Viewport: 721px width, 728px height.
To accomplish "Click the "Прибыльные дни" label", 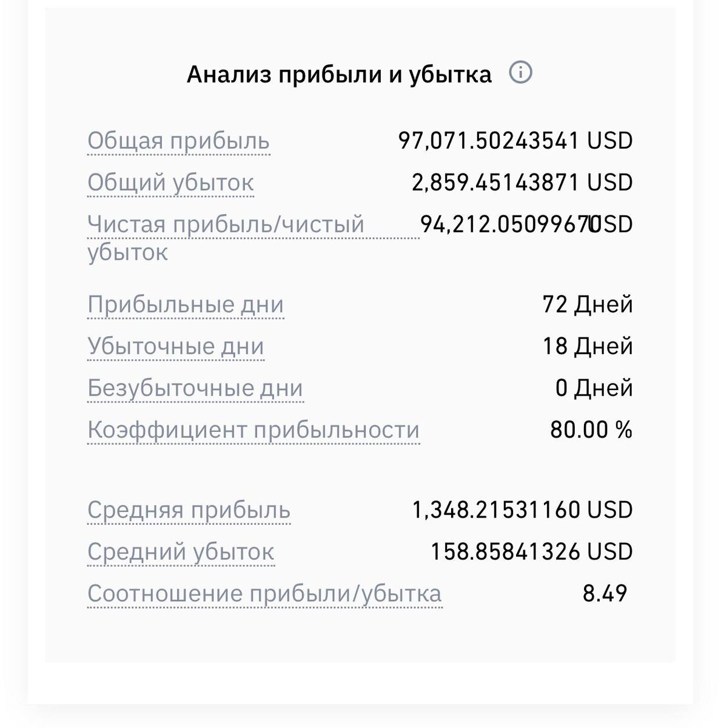I will (x=186, y=305).
